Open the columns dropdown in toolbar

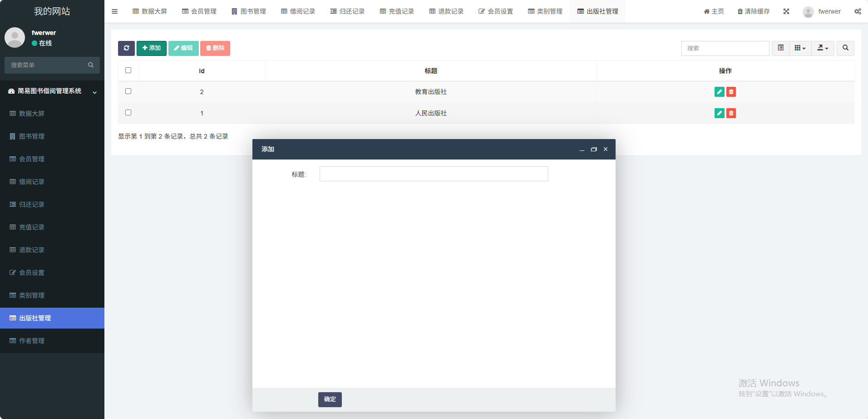[x=800, y=48]
